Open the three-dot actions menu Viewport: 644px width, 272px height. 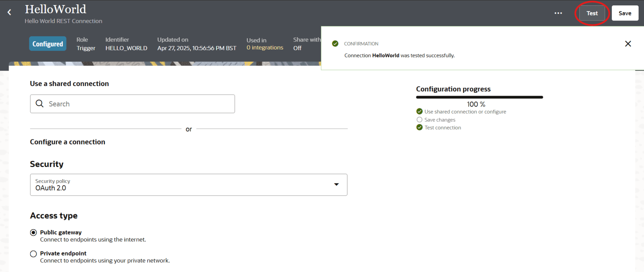pos(558,13)
